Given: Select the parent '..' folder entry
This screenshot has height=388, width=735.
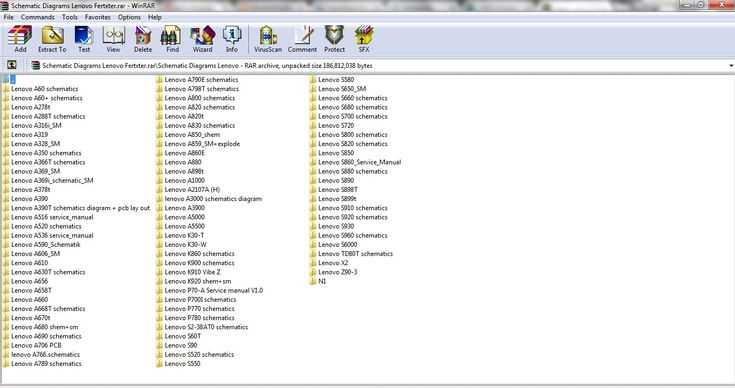Looking at the screenshot, I should coord(9,80).
